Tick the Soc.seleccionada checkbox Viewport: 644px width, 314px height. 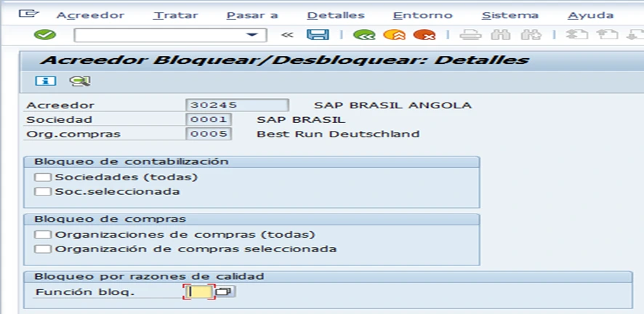tap(43, 192)
